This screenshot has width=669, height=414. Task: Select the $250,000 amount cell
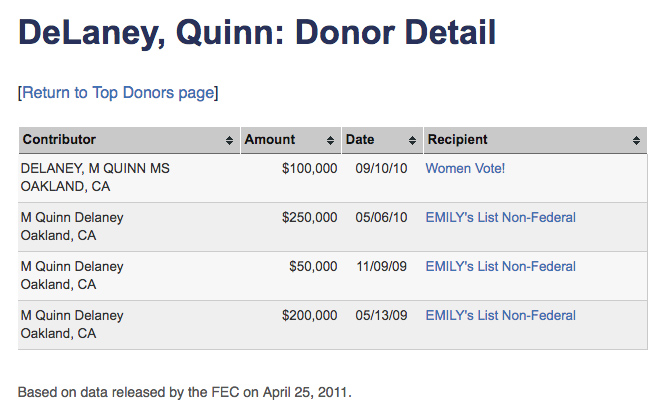pos(310,218)
